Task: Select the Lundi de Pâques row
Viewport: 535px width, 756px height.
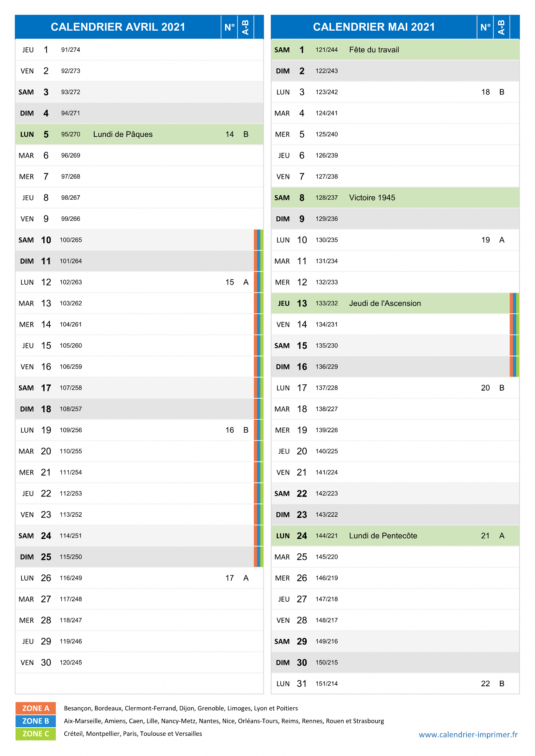Action: tap(139, 134)
